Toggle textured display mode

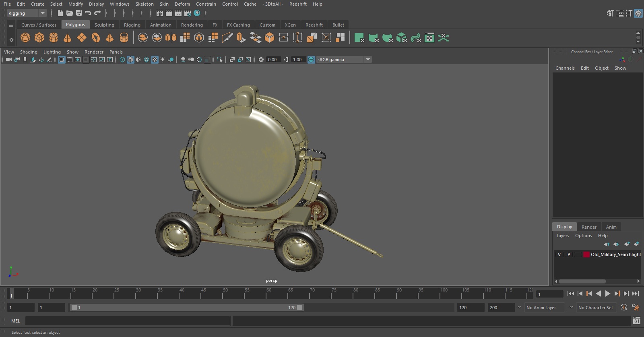[x=155, y=60]
